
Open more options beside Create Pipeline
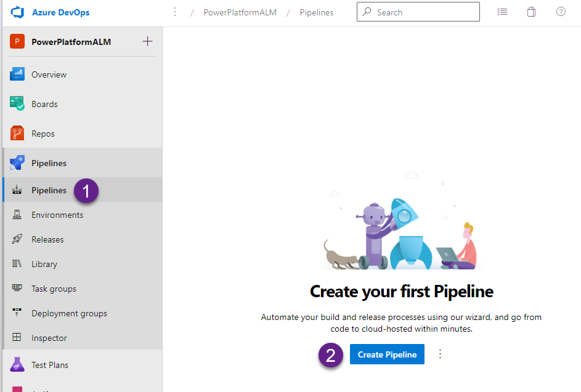[440, 354]
